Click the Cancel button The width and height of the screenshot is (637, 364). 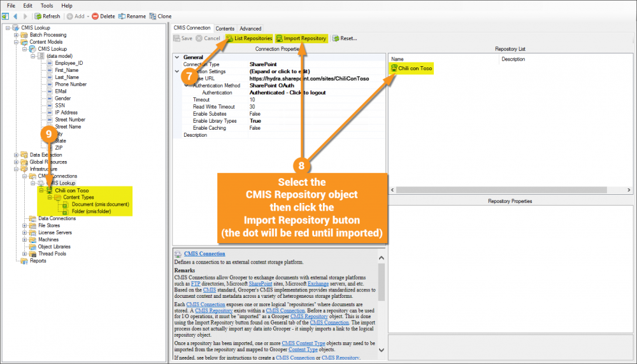(x=208, y=38)
